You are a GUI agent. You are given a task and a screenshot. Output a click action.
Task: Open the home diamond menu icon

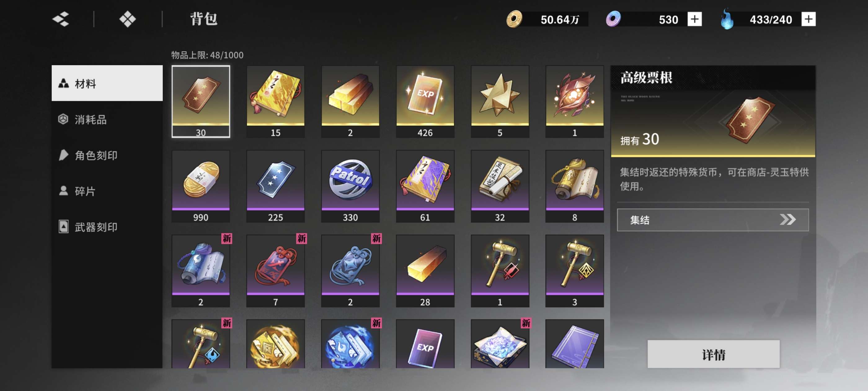tap(127, 19)
